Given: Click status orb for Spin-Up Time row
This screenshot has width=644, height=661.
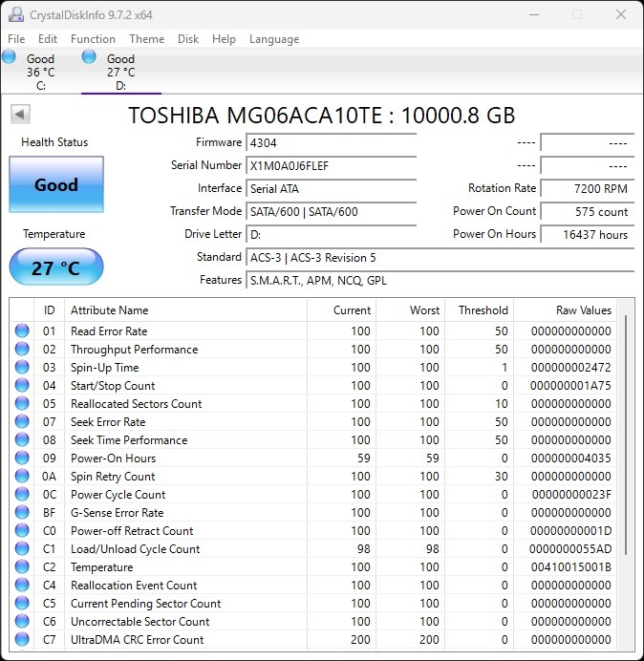Looking at the screenshot, I should (22, 367).
